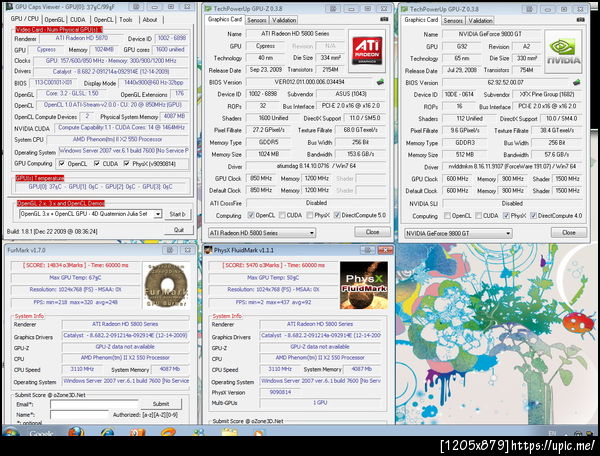Open the Windows Start orb
The height and width of the screenshot is (456, 600).
click(x=11, y=432)
